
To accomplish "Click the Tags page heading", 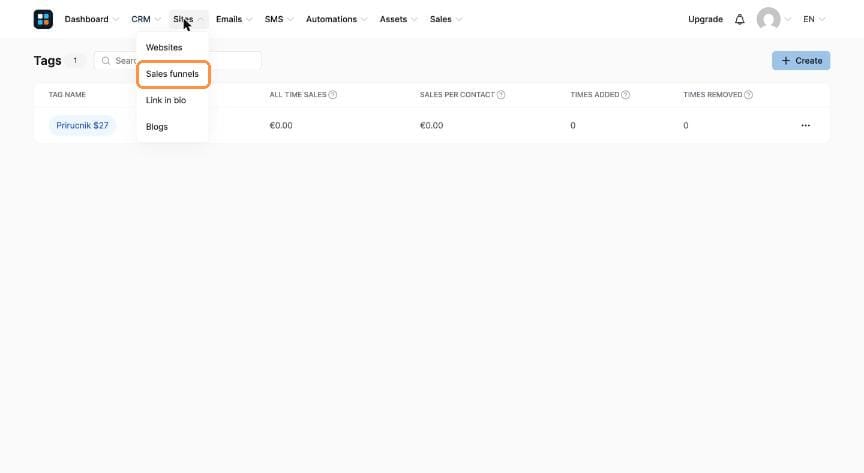I will 47,61.
